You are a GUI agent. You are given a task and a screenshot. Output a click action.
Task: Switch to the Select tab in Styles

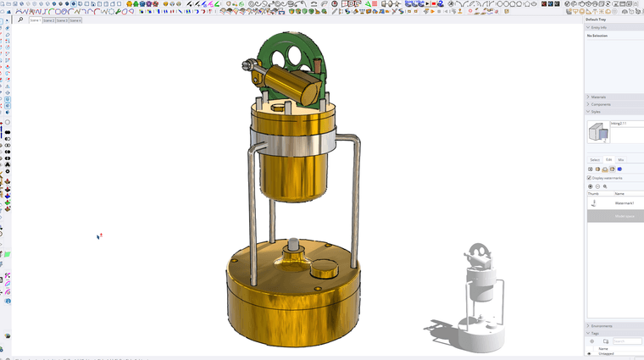pyautogui.click(x=595, y=159)
